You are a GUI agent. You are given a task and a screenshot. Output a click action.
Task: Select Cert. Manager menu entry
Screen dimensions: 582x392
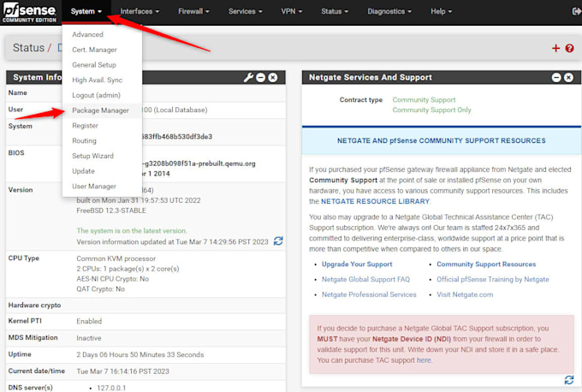[x=102, y=50]
